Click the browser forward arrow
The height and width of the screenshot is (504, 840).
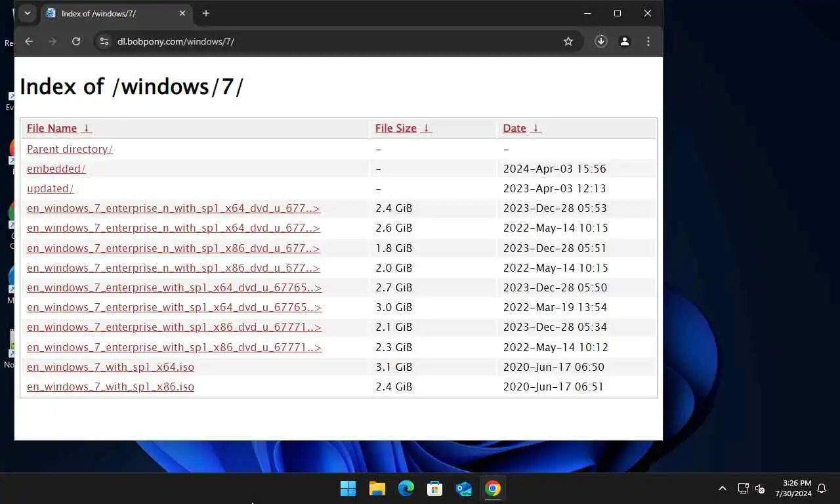tap(52, 41)
